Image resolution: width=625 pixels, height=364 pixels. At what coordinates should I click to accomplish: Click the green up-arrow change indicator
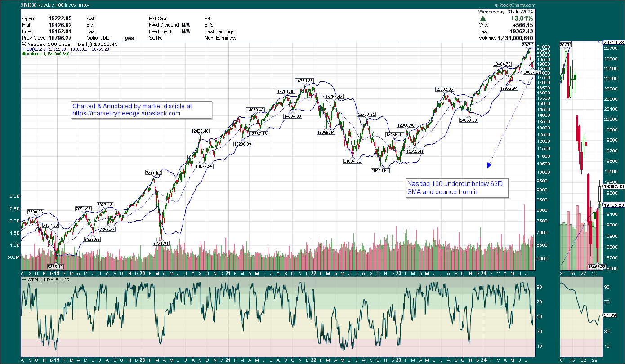point(482,18)
